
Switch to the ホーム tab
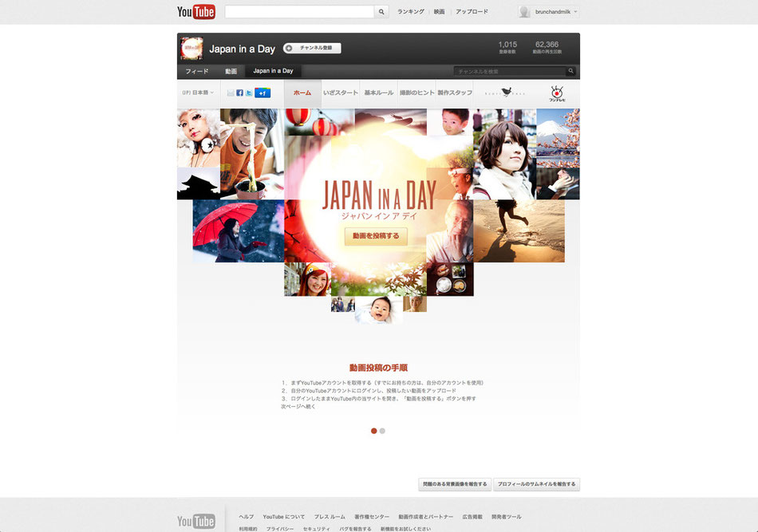click(x=302, y=93)
